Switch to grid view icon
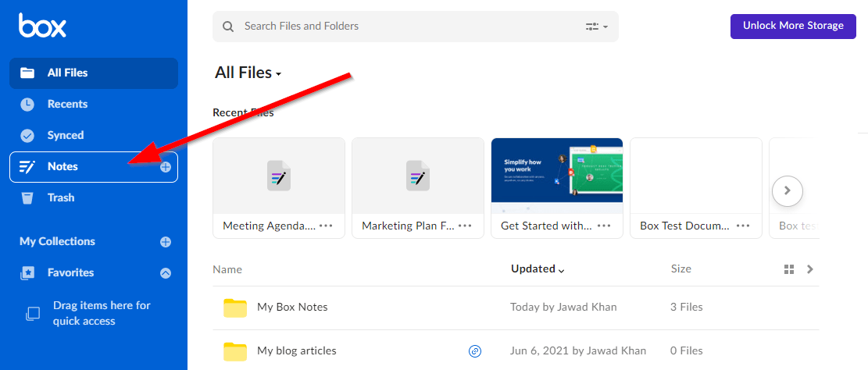This screenshot has width=868, height=370. (x=789, y=269)
